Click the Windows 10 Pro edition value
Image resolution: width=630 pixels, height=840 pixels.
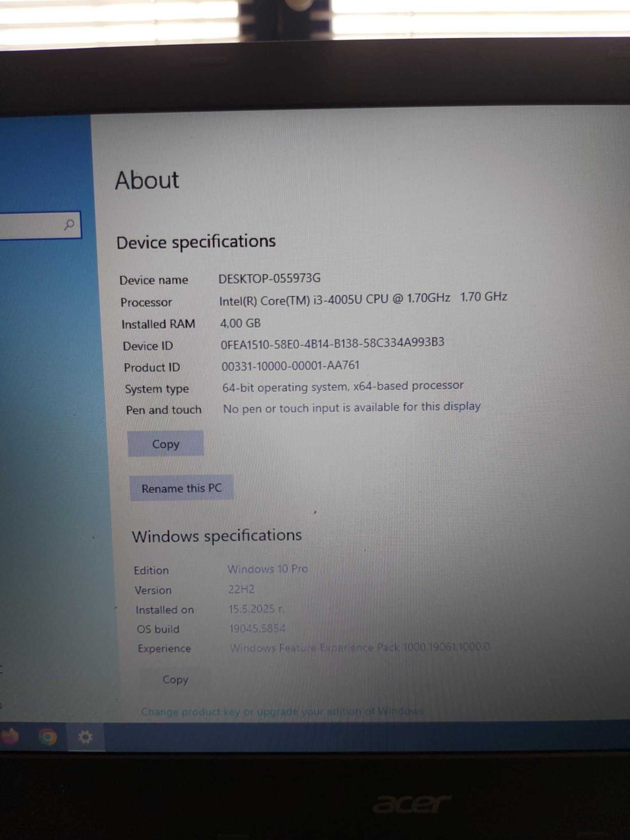(268, 569)
